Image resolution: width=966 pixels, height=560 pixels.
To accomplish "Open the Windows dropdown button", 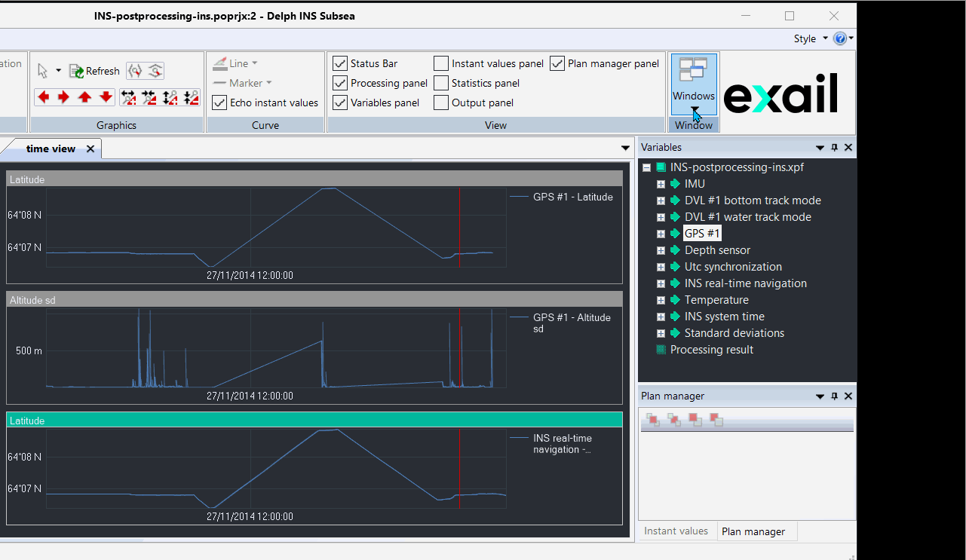I will click(694, 84).
